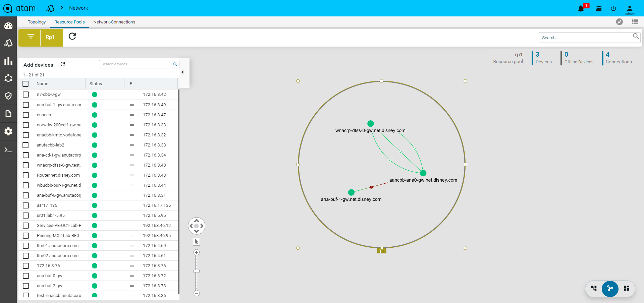Image resolution: width=644 pixels, height=303 pixels.
Task: Check the enaccb device checkbox
Action: coord(26,115)
